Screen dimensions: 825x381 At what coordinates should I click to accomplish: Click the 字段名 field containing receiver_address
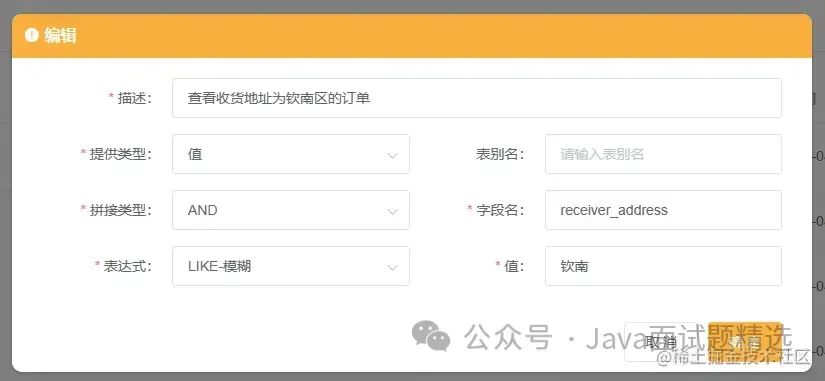663,210
